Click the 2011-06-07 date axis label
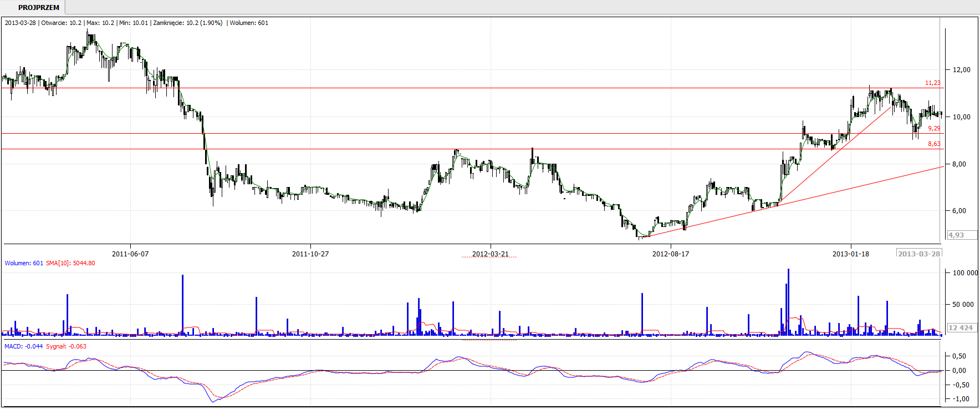Screen dimensions: 980x409 (x=130, y=254)
